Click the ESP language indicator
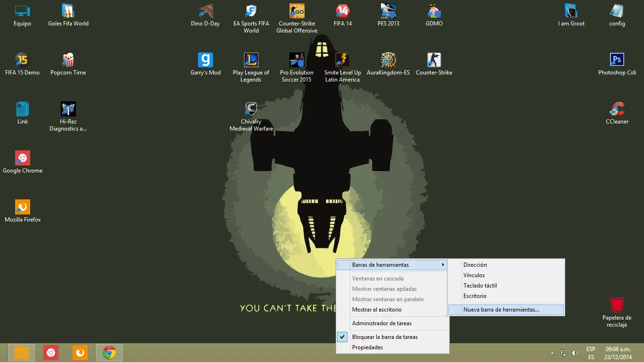The height and width of the screenshot is (362, 644). 591,353
